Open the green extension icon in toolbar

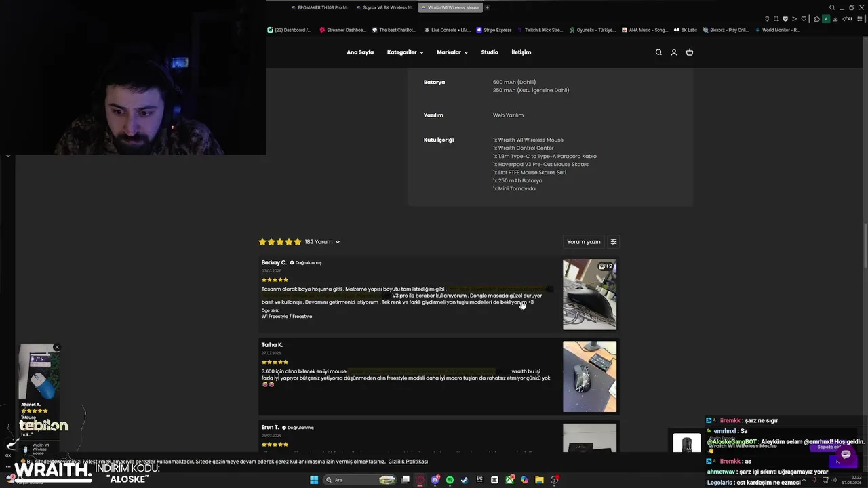coord(826,19)
